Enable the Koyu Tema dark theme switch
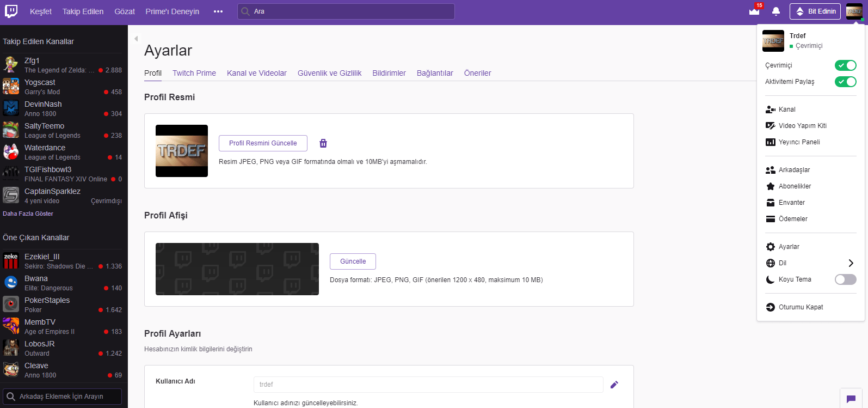 pos(846,279)
